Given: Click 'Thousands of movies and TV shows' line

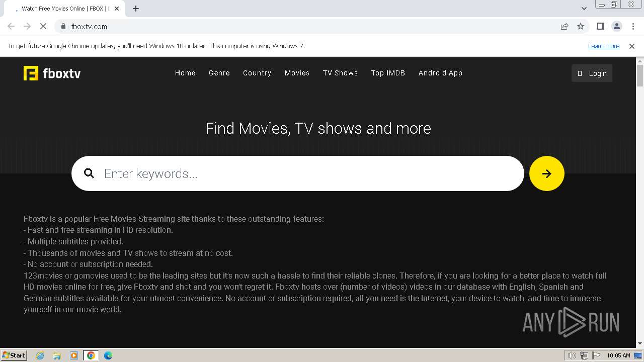Looking at the screenshot, I should point(128,253).
